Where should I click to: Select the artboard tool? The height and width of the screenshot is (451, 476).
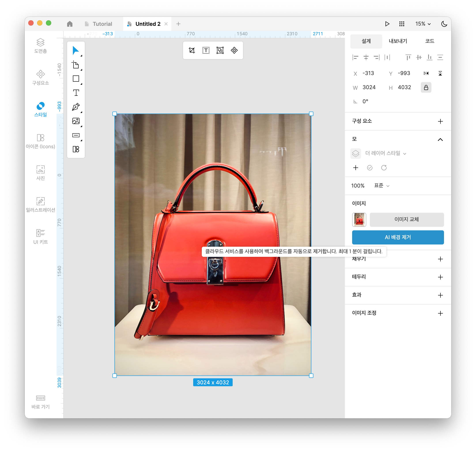(x=76, y=65)
